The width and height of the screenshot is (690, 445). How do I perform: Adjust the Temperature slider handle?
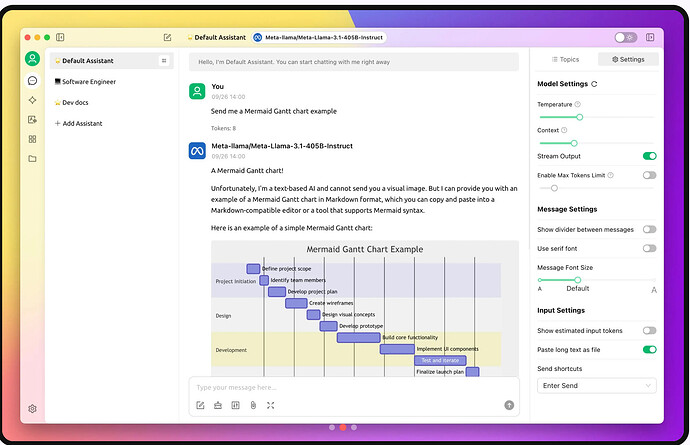coord(580,117)
